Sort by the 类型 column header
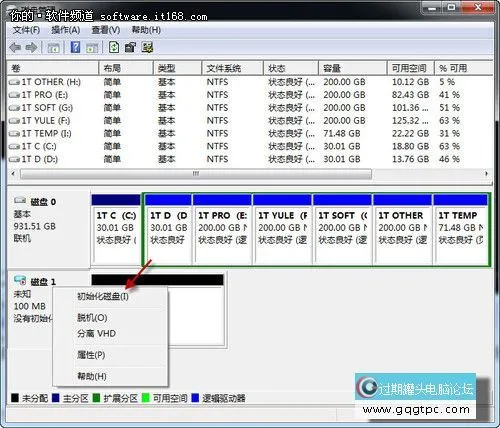 [x=177, y=68]
